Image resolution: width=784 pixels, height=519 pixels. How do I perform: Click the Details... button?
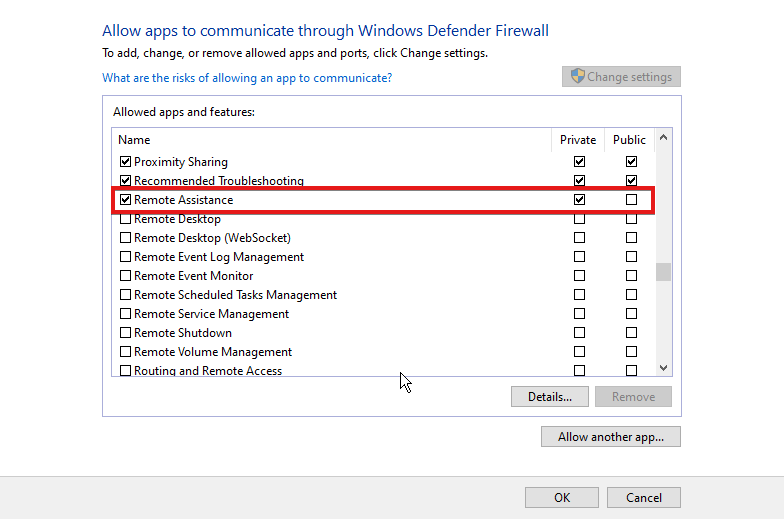[x=550, y=396]
